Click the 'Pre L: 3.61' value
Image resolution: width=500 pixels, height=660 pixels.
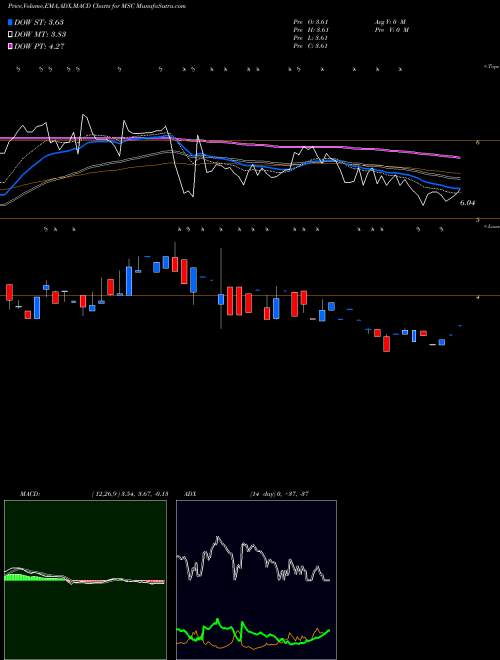311,38
